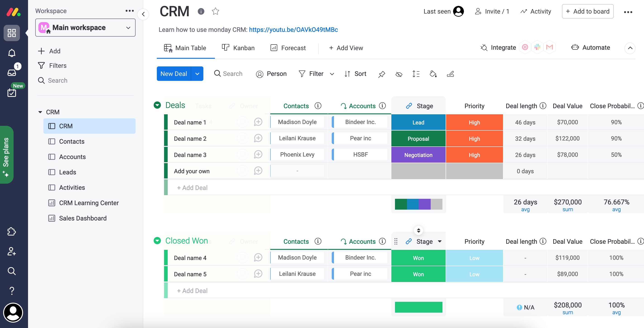Click the conditional coloring paint bucket
The width and height of the screenshot is (644, 328).
click(x=433, y=74)
